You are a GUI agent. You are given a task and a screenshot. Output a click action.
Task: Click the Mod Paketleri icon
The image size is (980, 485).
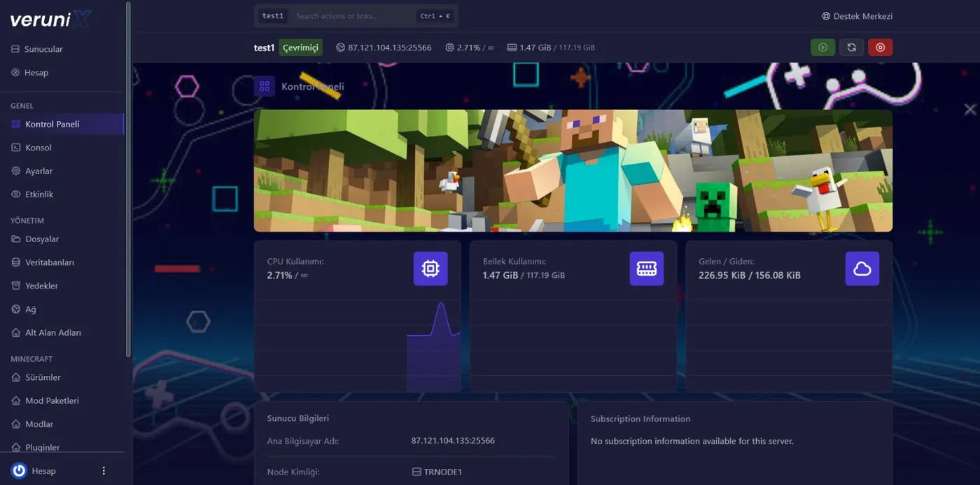[16, 401]
